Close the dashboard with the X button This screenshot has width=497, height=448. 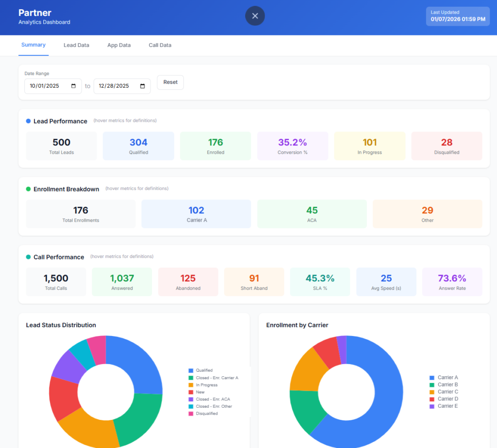point(255,16)
